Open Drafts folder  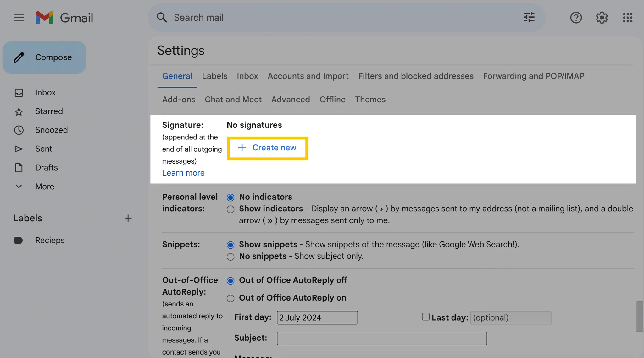click(x=47, y=168)
